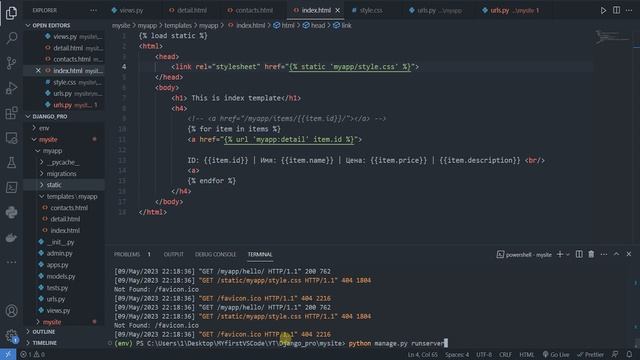This screenshot has width=640, height=360.
Task: Switch to the views.py tab
Action: point(131,11)
